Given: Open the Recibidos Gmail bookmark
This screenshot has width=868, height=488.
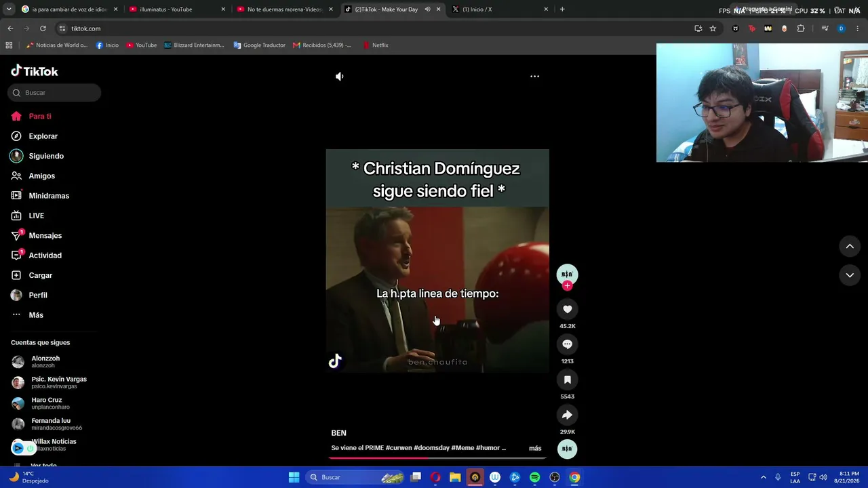Looking at the screenshot, I should [322, 45].
